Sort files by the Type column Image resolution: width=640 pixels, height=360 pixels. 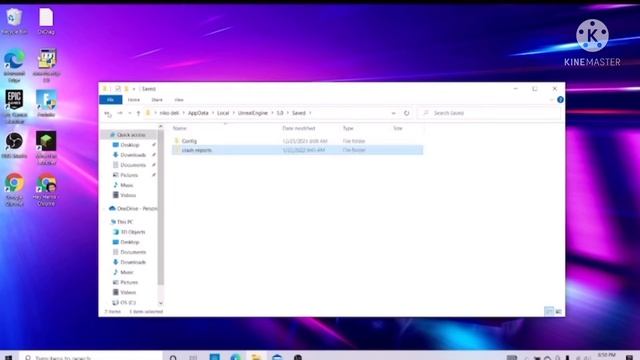click(348, 128)
